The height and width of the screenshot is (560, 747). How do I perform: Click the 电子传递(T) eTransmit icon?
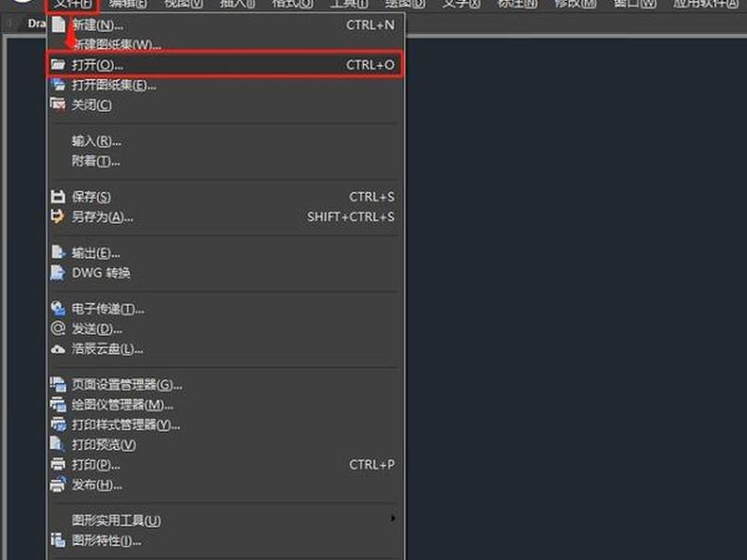[x=58, y=309]
